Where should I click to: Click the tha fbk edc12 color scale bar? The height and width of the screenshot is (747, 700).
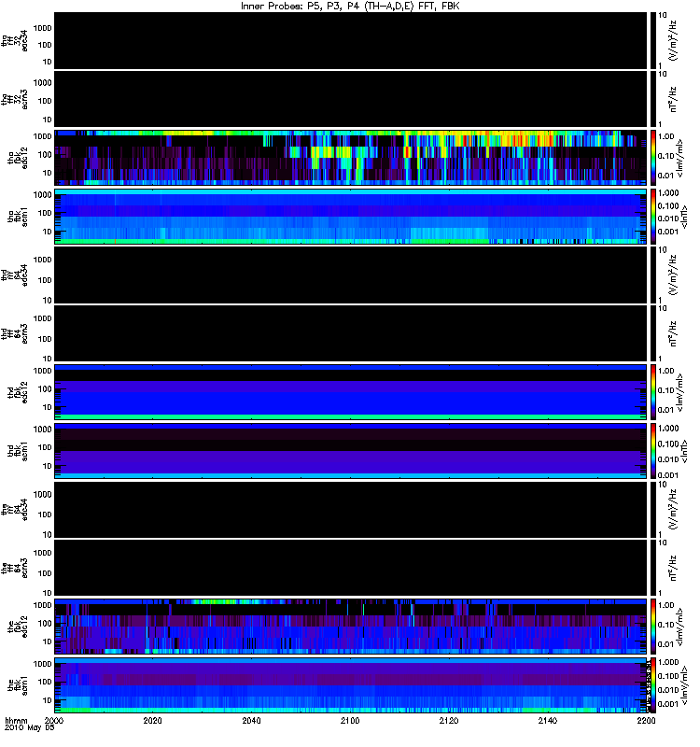[x=653, y=157]
